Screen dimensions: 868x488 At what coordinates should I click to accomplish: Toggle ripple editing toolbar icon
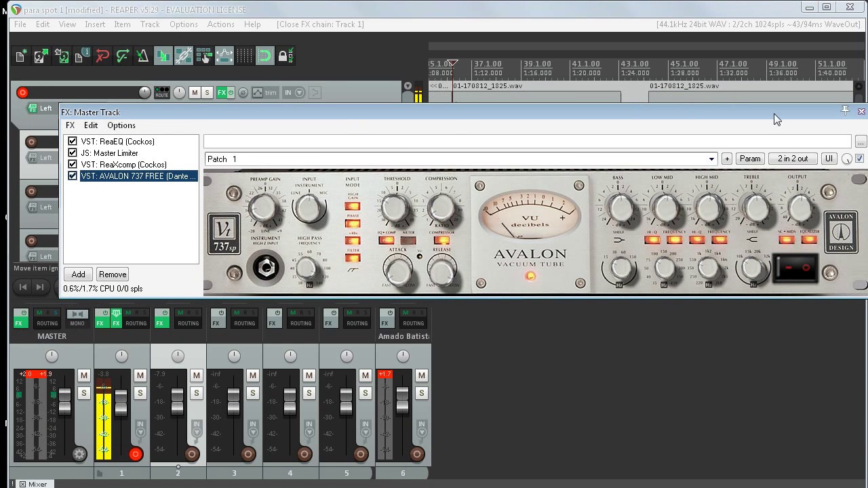[203, 56]
